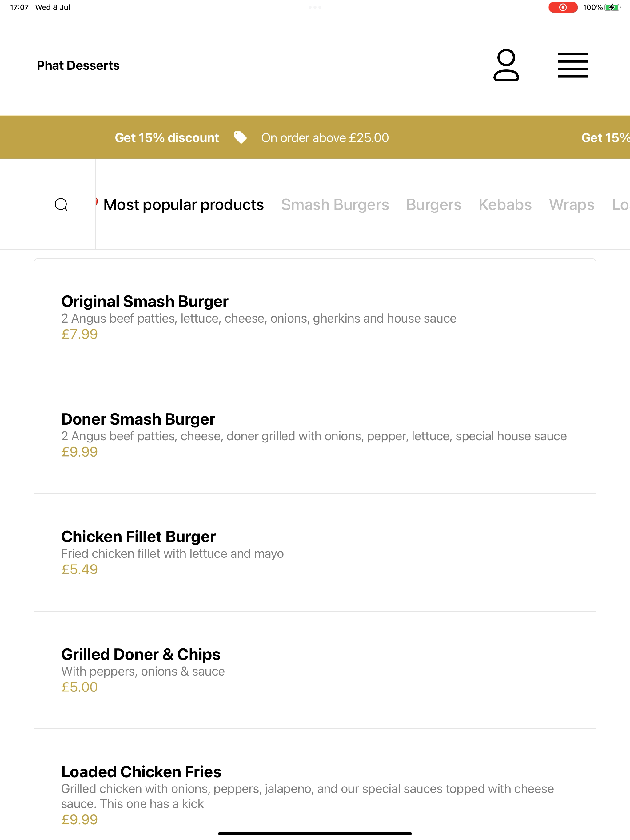Tap £9.99 price under Loaded Chicken Fries
The height and width of the screenshot is (840, 630).
(79, 819)
